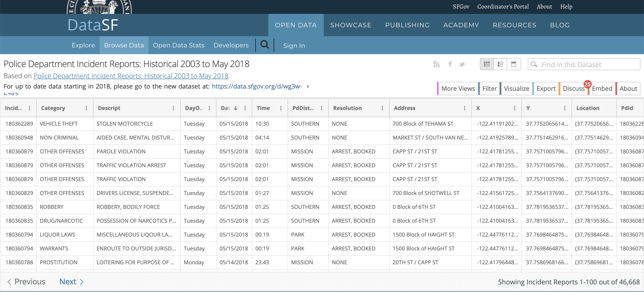Open the Resolution column options menu
Viewport: 644px width, 292px height.
[382, 108]
